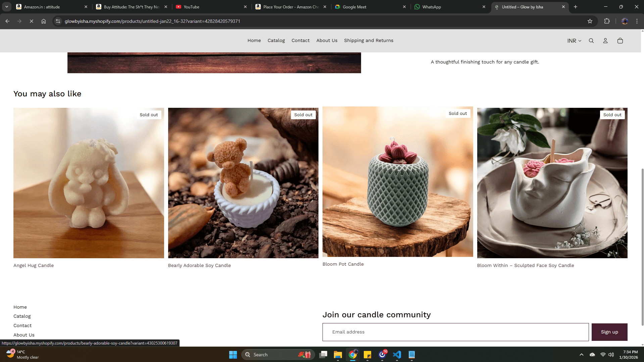Open the Chrome profile avatar
Screen dimensions: 644x362
click(625, 21)
